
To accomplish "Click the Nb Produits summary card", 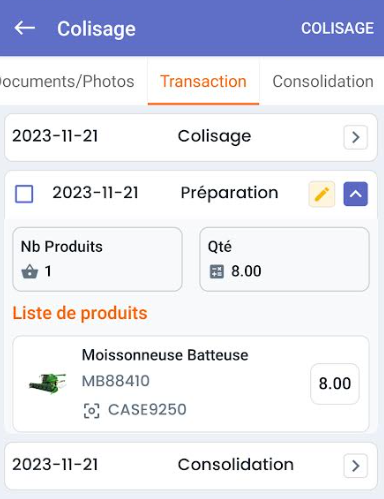I will [97, 259].
